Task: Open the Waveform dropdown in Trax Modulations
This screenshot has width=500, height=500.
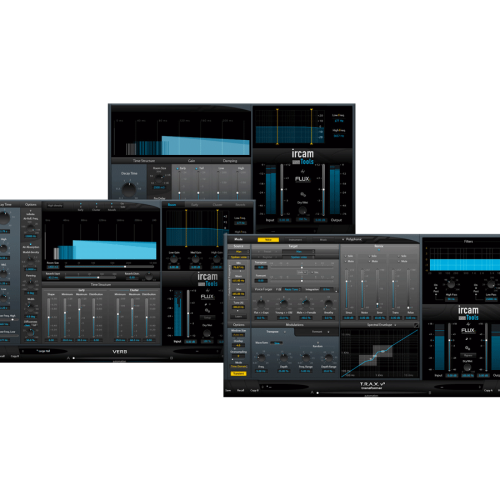Action: [x=276, y=343]
